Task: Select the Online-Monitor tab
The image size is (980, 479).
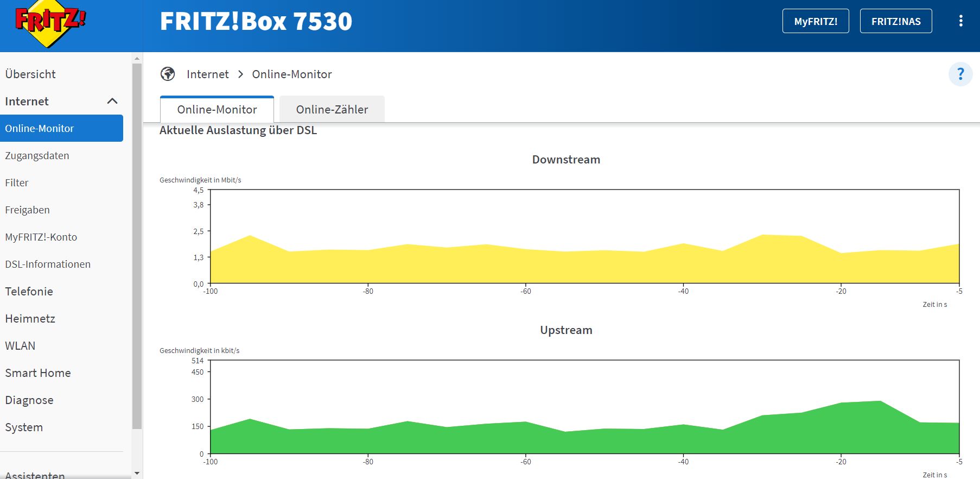Action: pyautogui.click(x=217, y=109)
